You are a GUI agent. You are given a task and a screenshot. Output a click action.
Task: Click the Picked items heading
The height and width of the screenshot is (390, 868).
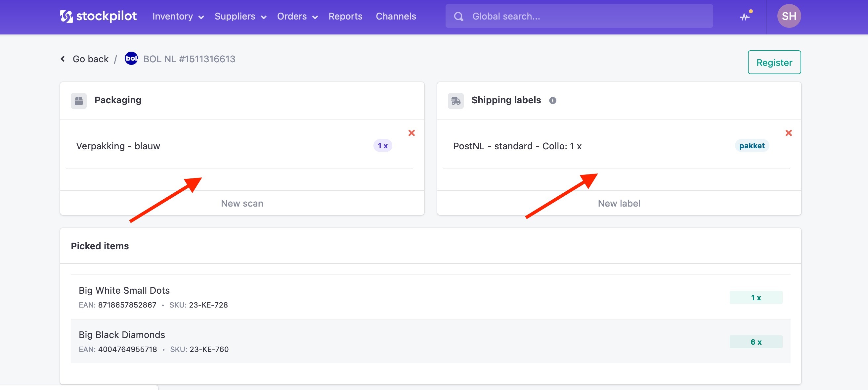point(100,246)
